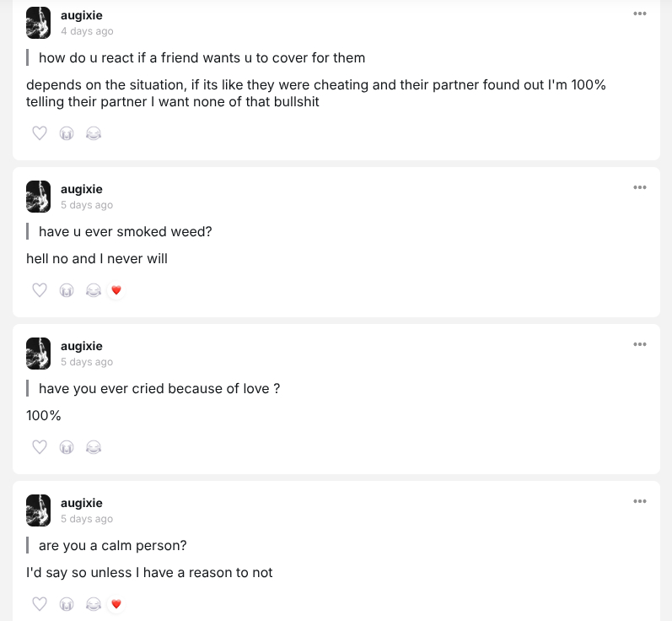The height and width of the screenshot is (621, 672).
Task: Click red heart reaction on the calm person post
Action: (116, 604)
